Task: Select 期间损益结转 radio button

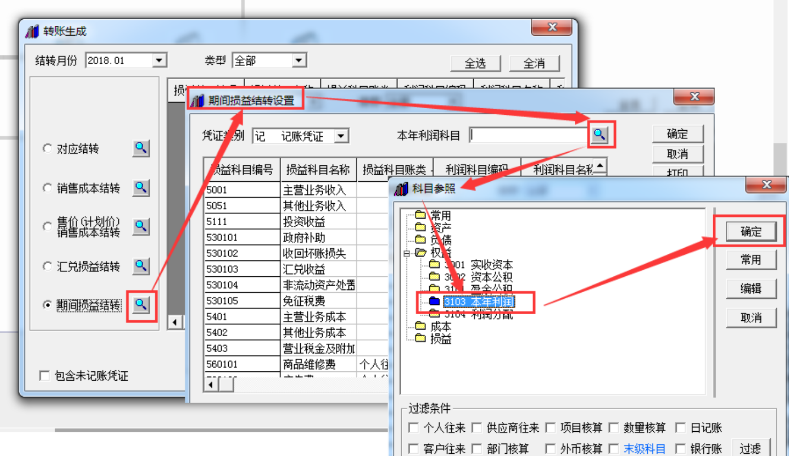Action: pos(47,305)
